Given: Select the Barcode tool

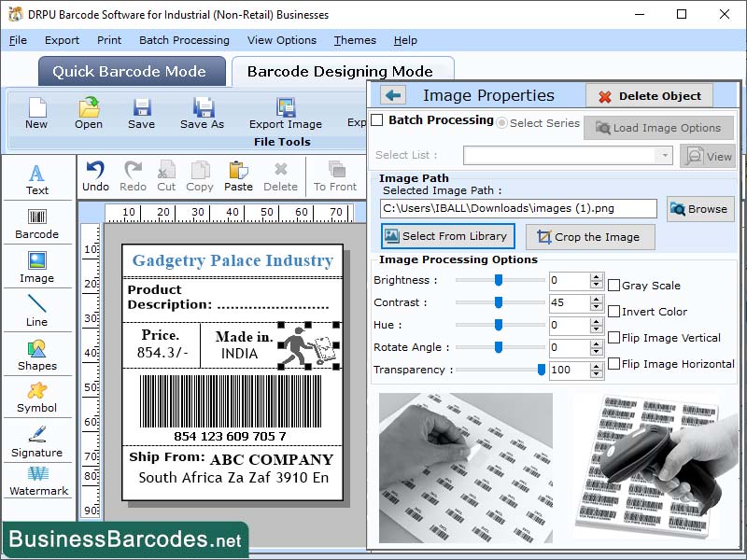Looking at the screenshot, I should coord(37,224).
